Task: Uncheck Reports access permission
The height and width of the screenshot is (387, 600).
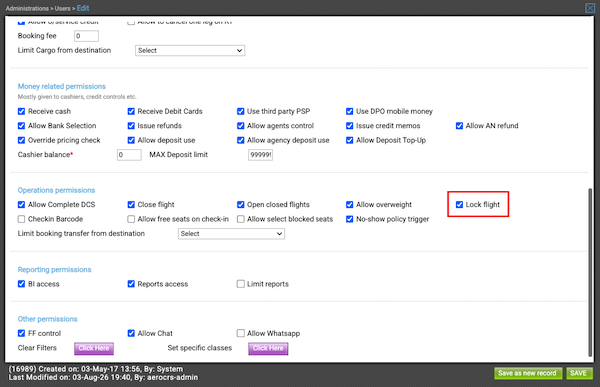Action: tap(131, 284)
